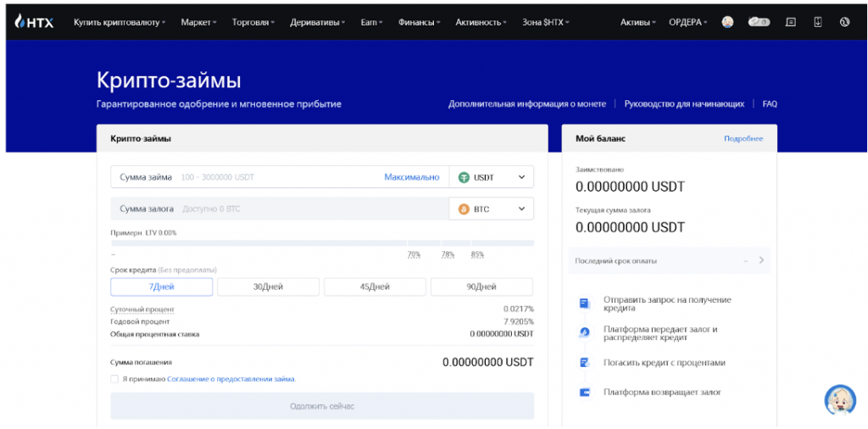
Task: Expand the USDT loan currency dropdown
Action: (521, 177)
